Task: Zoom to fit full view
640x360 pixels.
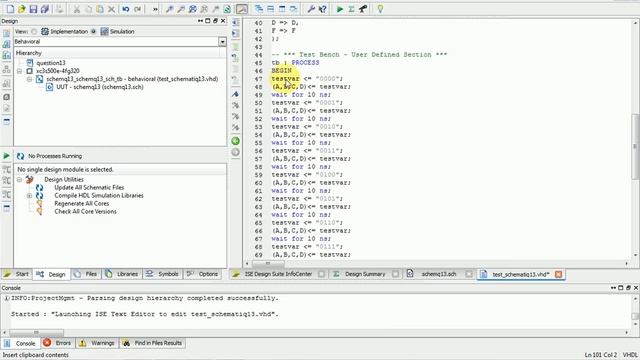Action: point(192,9)
